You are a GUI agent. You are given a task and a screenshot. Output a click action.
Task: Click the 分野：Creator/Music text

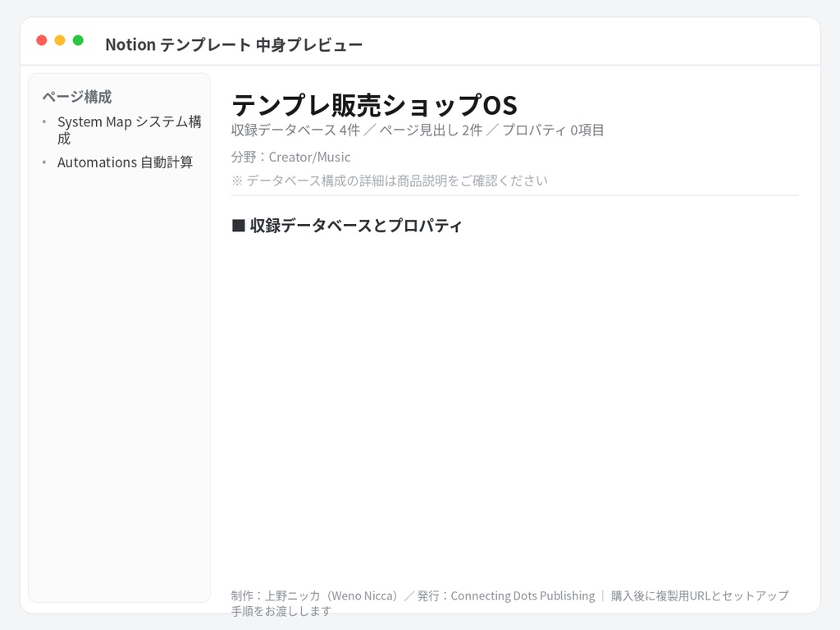pyautogui.click(x=291, y=157)
